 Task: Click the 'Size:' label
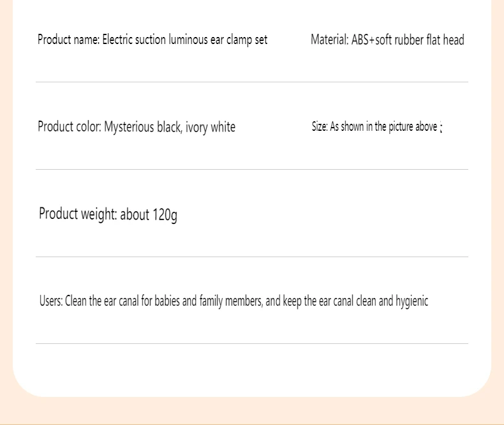(x=320, y=126)
